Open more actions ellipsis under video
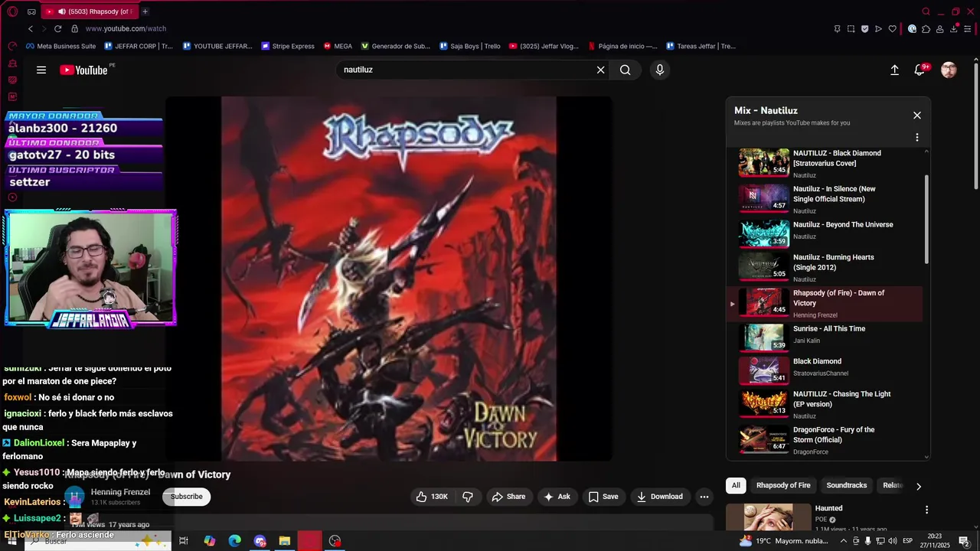980x551 pixels. coord(704,497)
